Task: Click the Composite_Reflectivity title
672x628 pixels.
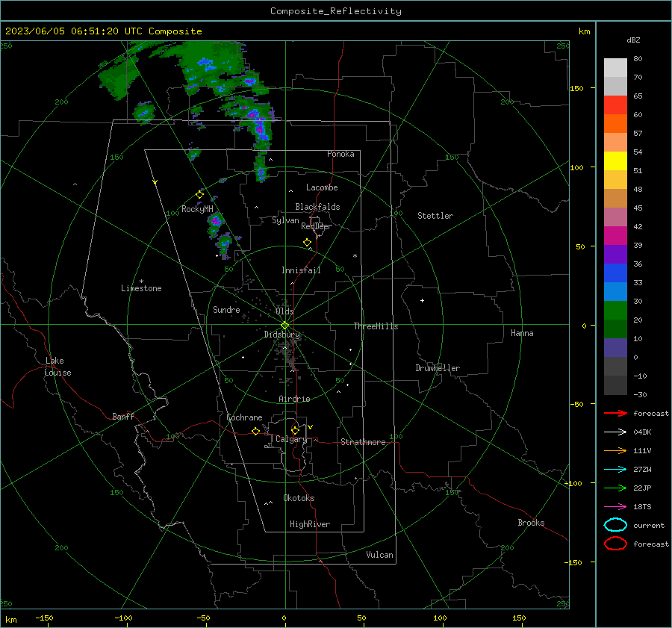Action: [x=336, y=11]
